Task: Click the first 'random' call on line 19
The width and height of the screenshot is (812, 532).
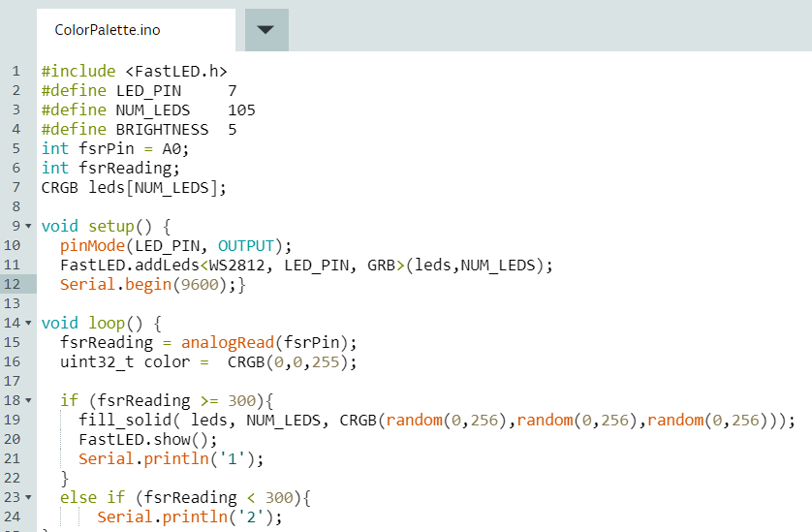Action: tap(415, 421)
